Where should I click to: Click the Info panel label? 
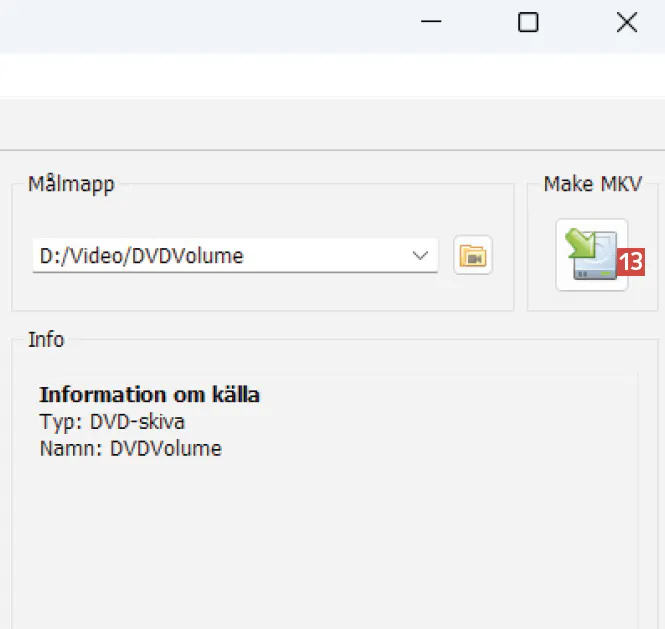46,340
